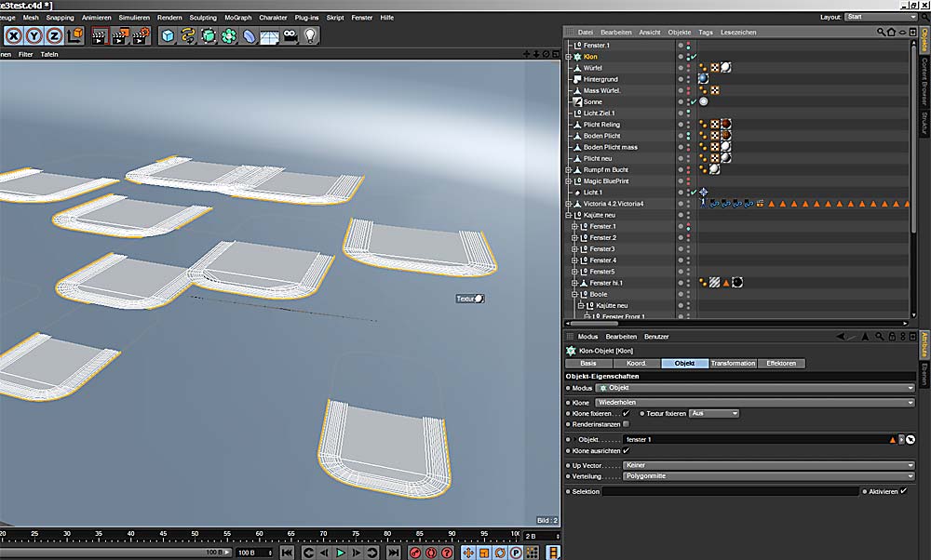Open the Textur fixieren dropdown
Viewport: 931px width, 560px height.
[x=714, y=413]
